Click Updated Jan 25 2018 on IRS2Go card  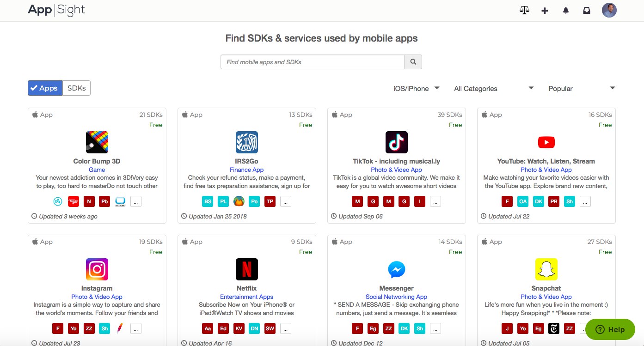[x=218, y=216]
